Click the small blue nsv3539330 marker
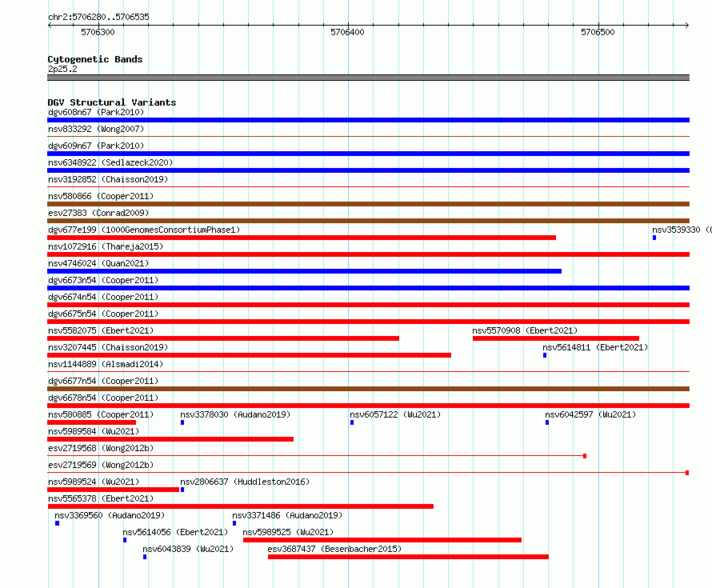Viewport: 712px width, 588px height. [x=654, y=238]
